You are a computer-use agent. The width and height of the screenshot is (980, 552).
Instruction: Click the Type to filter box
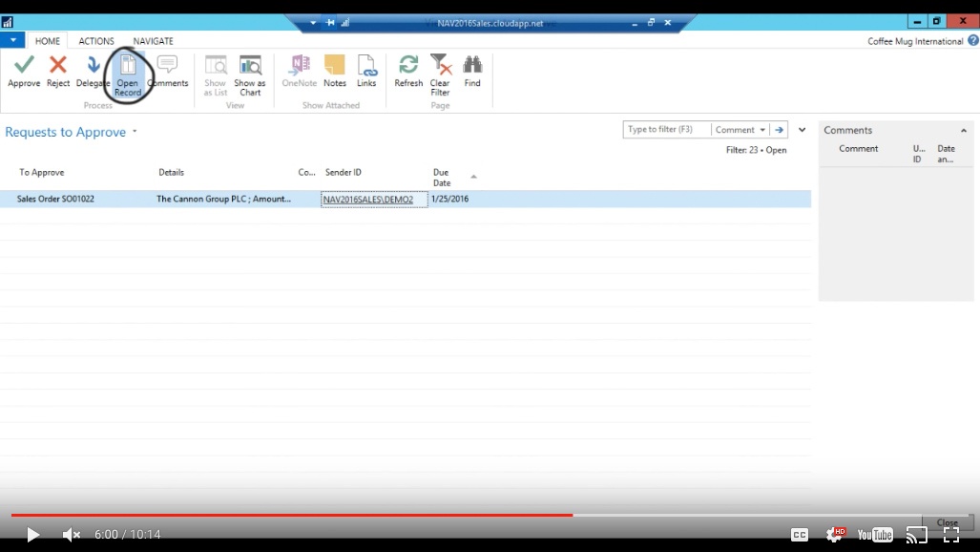pos(667,130)
